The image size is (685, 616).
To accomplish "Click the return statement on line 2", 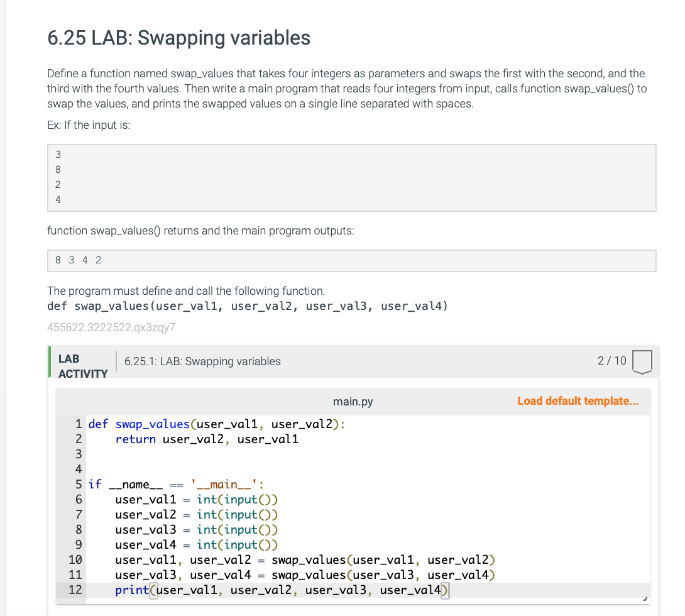I will click(x=136, y=439).
